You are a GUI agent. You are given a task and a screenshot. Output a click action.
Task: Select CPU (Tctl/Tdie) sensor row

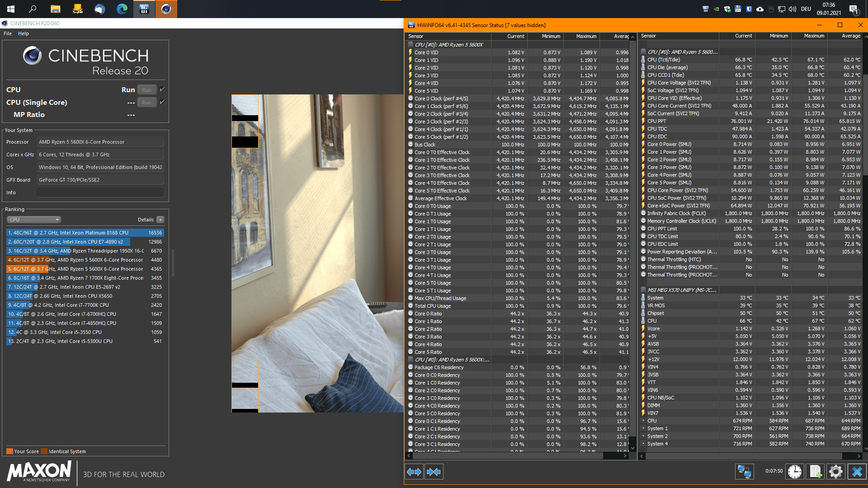[x=750, y=60]
